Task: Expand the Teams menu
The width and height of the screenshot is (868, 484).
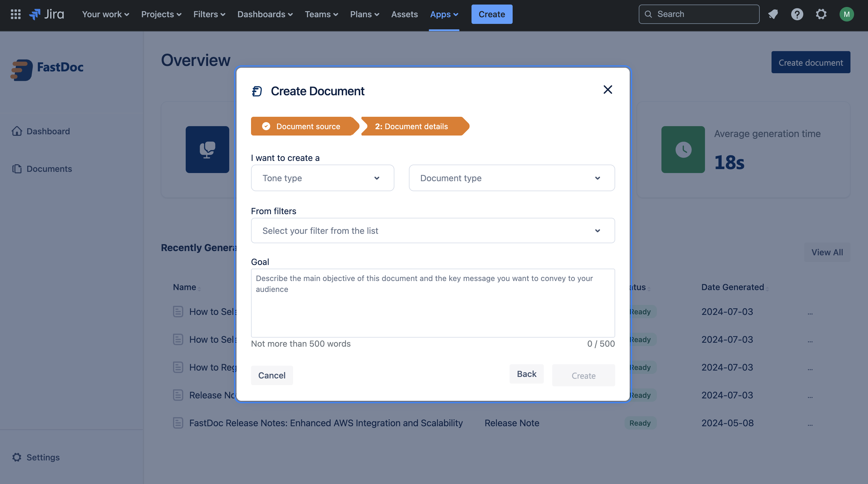Action: (x=321, y=14)
